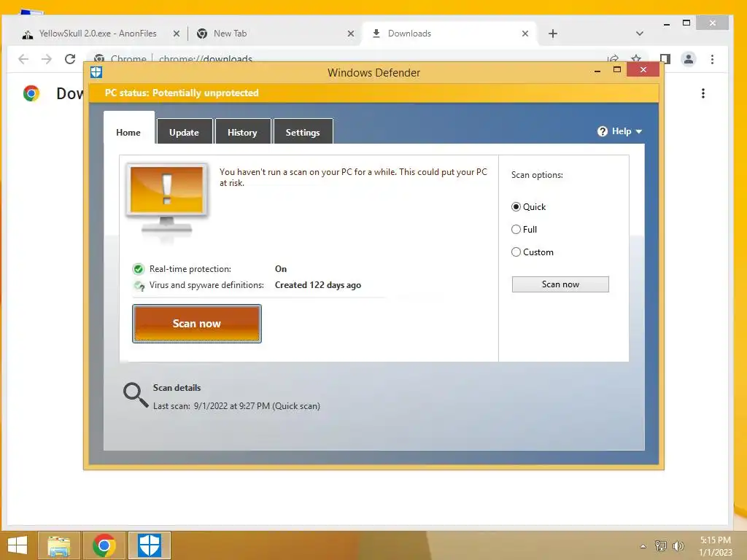
Task: Select the Custom scan option
Action: coord(532,252)
